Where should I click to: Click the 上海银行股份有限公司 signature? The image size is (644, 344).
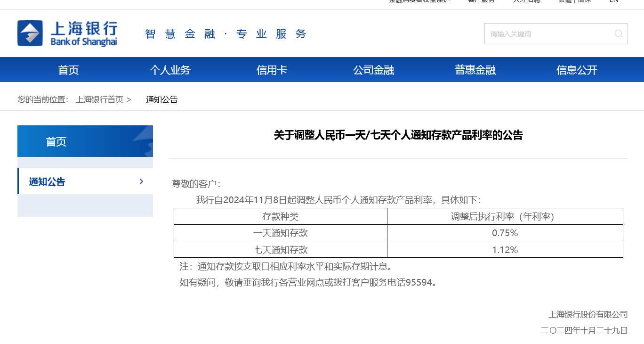pos(588,314)
